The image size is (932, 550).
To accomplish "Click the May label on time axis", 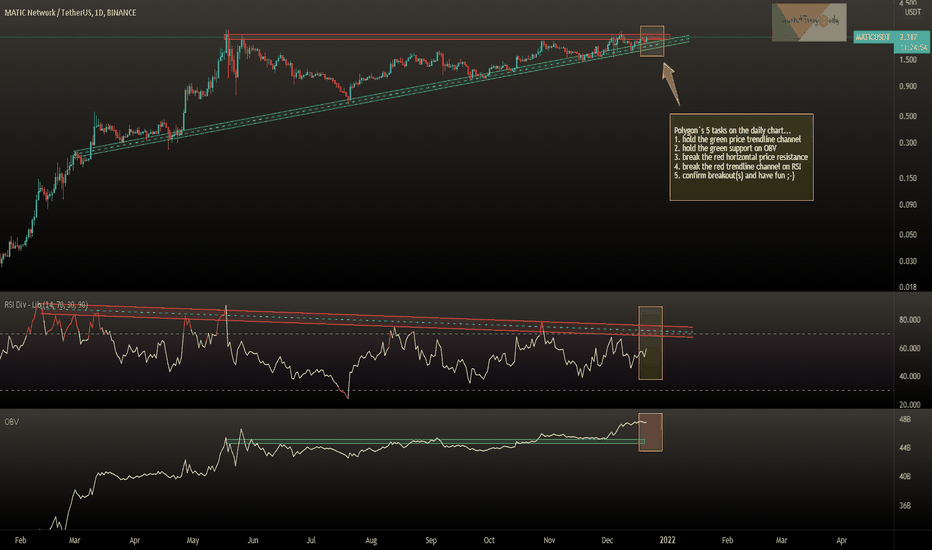I will point(193,540).
